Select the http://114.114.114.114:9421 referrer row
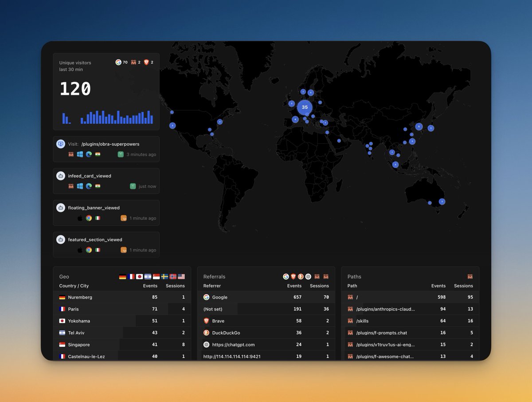The image size is (532, 402). pos(266,356)
